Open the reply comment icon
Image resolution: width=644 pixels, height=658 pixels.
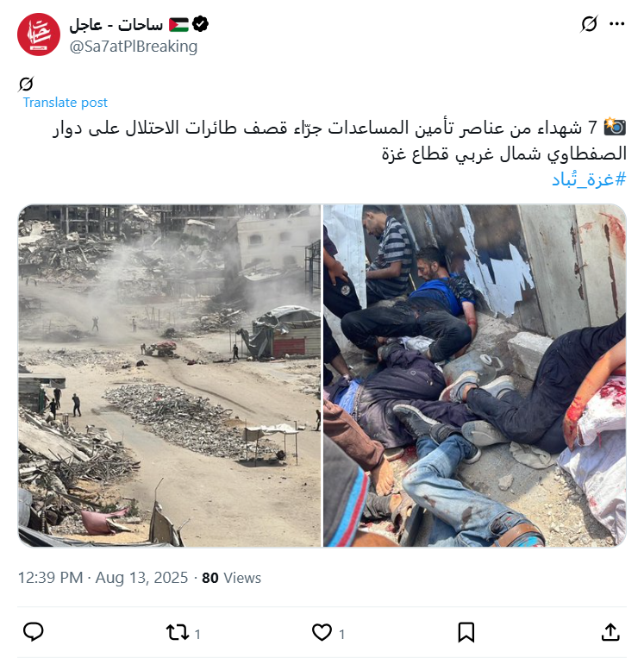(33, 632)
